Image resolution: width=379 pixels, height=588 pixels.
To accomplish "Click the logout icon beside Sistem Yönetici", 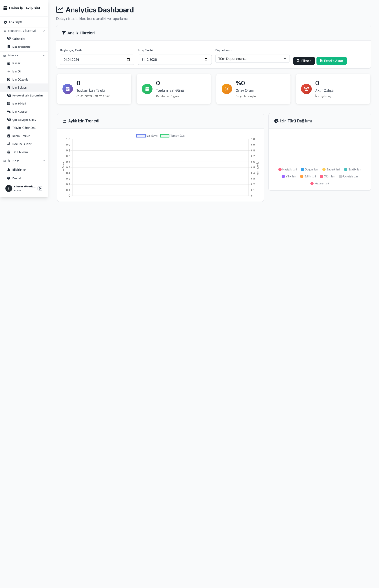I will pyautogui.click(x=40, y=188).
